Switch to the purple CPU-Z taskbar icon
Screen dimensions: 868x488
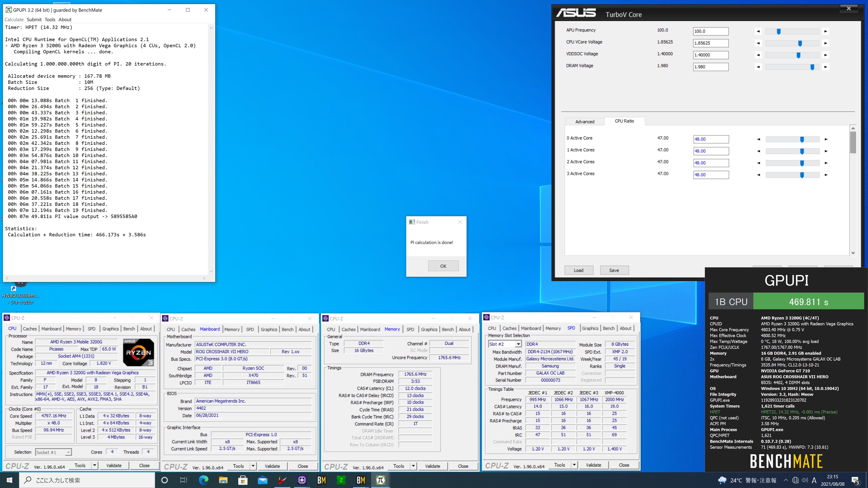point(302,480)
